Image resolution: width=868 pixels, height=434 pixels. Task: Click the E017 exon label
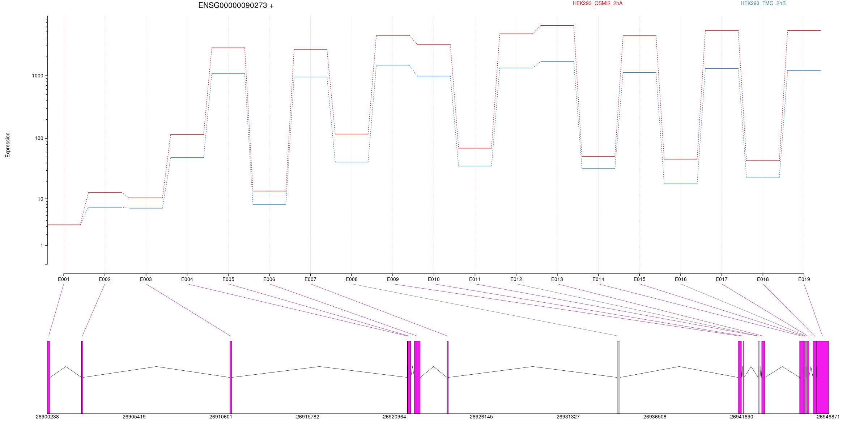click(x=722, y=279)
